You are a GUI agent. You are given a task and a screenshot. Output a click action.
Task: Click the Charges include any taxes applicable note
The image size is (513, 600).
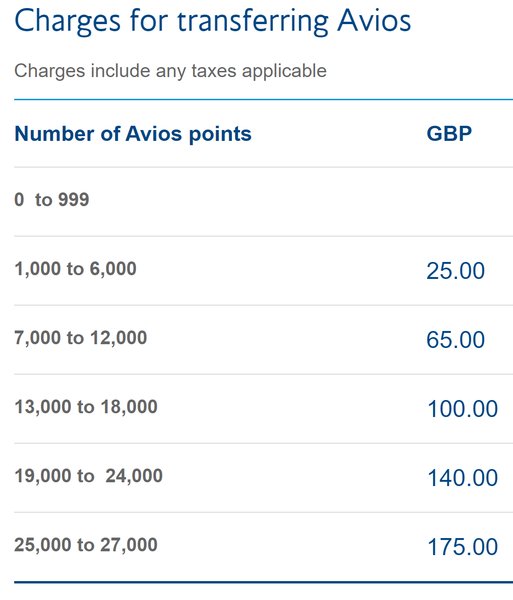pyautogui.click(x=170, y=71)
